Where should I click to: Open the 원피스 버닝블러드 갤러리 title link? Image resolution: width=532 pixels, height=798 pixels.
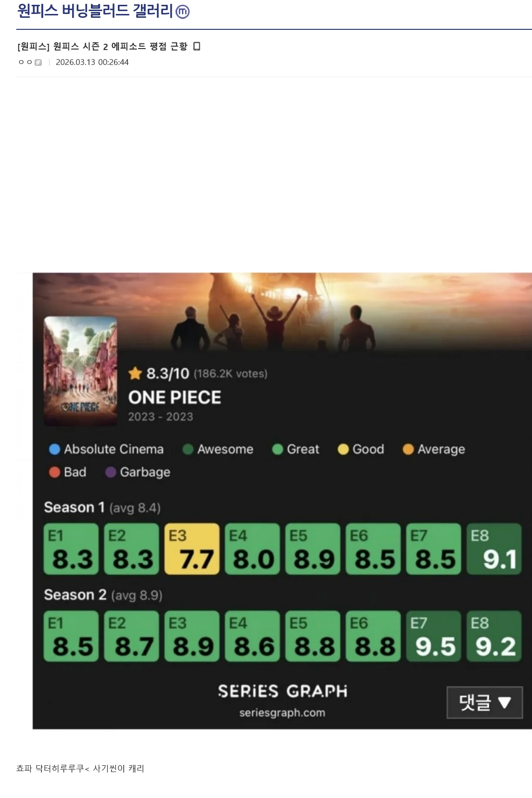(95, 11)
